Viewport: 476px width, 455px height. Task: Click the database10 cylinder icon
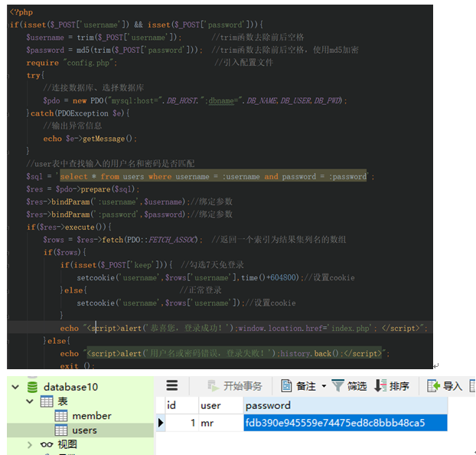tap(32, 387)
